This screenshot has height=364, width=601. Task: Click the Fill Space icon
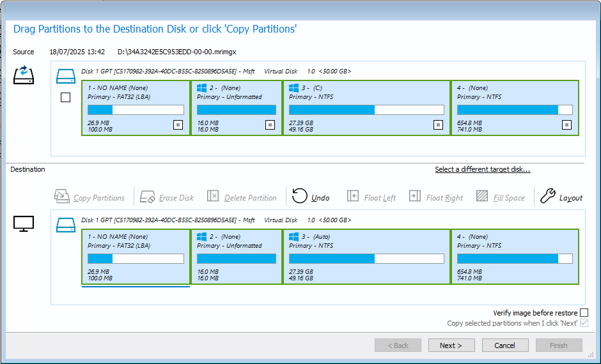482,196
